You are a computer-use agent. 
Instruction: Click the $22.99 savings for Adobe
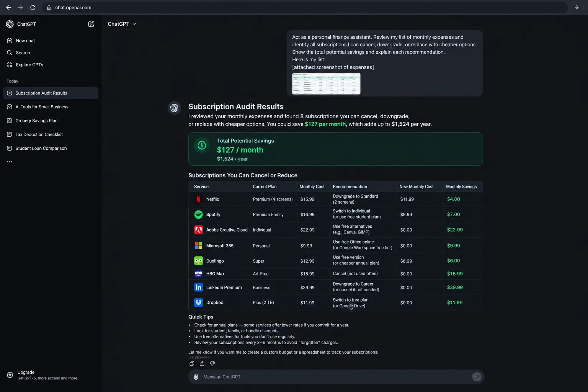point(455,230)
